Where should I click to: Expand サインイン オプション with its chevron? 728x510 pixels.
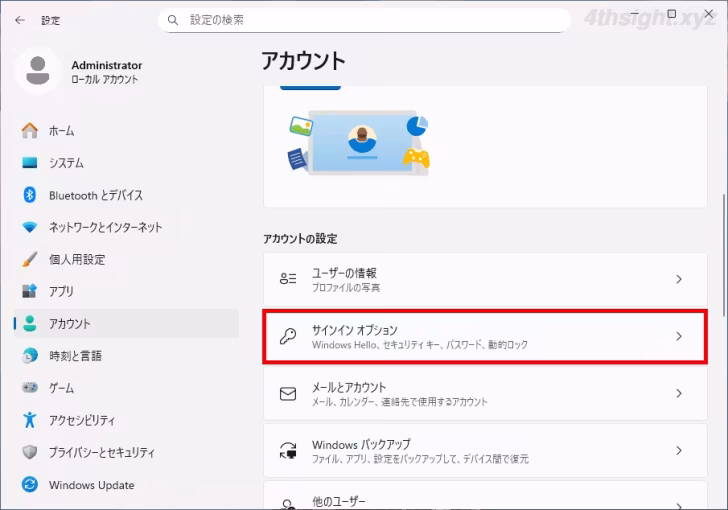tap(679, 336)
